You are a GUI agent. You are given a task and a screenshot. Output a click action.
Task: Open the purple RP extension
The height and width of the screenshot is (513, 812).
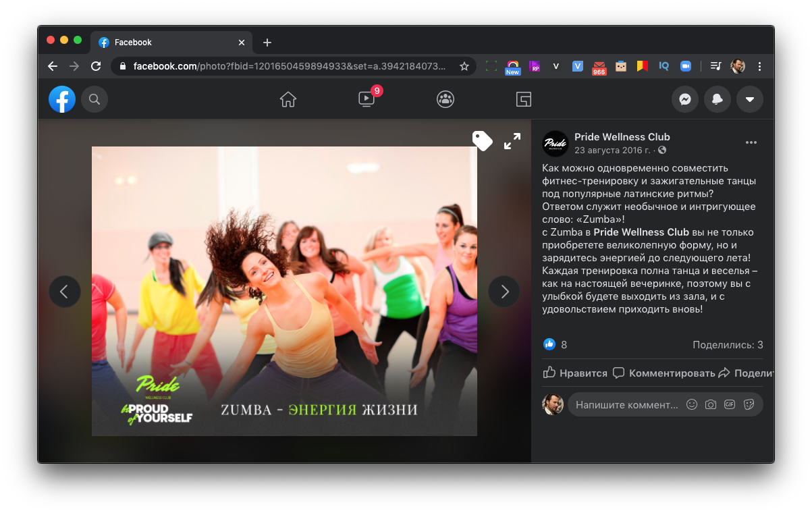tap(535, 66)
